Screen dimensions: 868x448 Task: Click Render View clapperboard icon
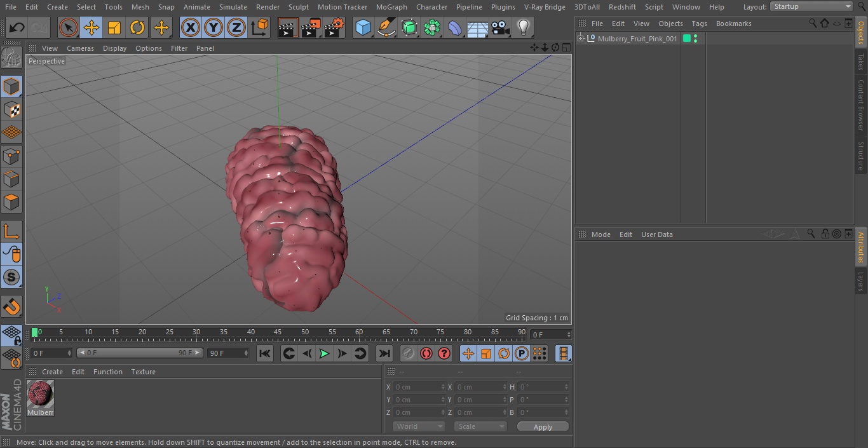[288, 27]
